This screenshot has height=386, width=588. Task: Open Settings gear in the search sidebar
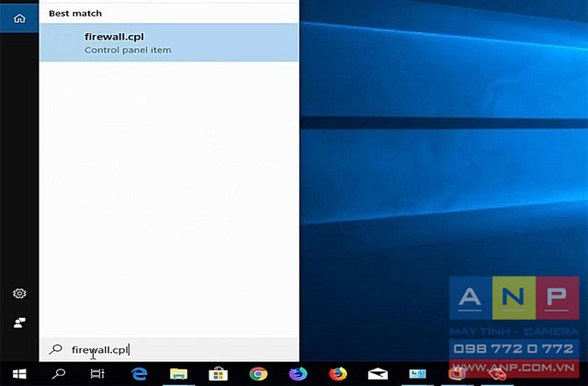pyautogui.click(x=19, y=293)
